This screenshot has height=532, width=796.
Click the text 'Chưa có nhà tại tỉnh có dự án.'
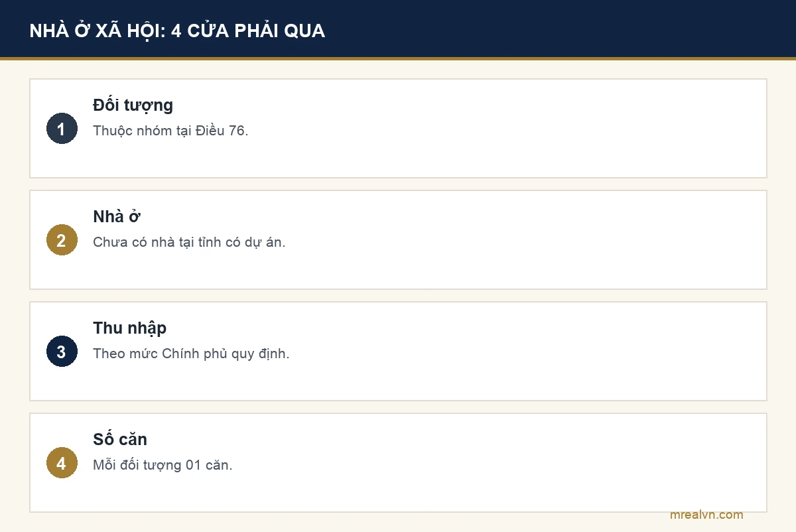(x=189, y=242)
